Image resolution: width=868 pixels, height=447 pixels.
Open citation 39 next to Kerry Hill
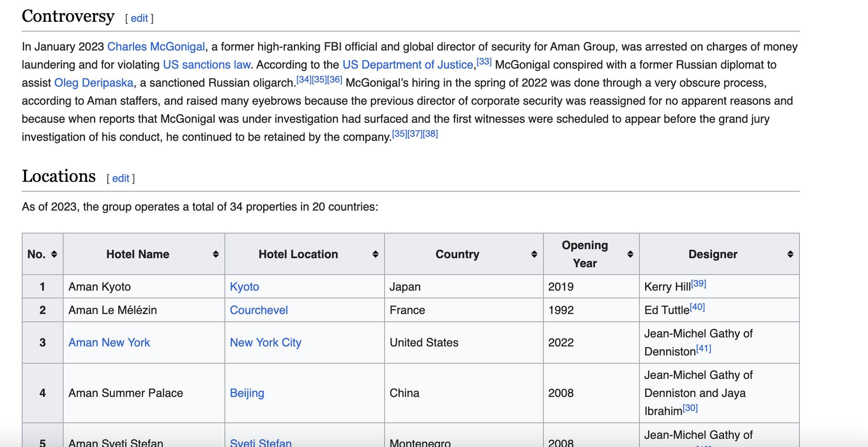point(698,283)
